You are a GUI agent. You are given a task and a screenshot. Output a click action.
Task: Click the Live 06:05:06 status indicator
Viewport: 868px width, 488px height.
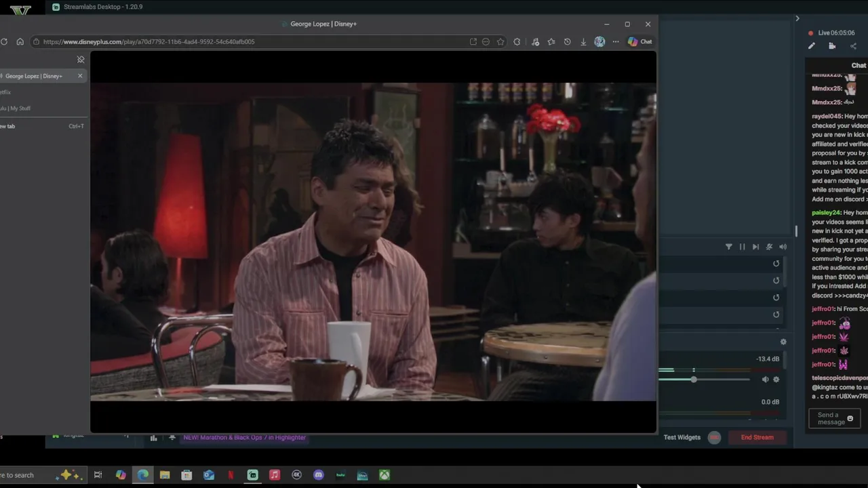pyautogui.click(x=831, y=33)
